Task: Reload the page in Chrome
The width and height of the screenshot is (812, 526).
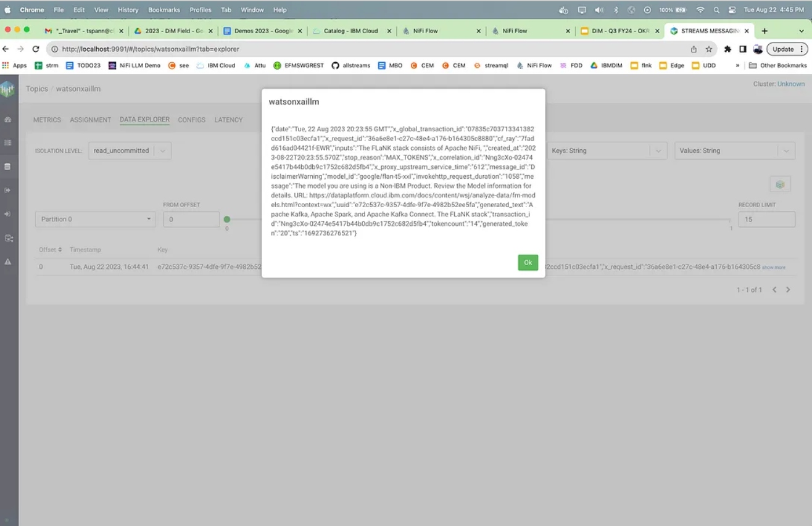Action: coord(36,49)
